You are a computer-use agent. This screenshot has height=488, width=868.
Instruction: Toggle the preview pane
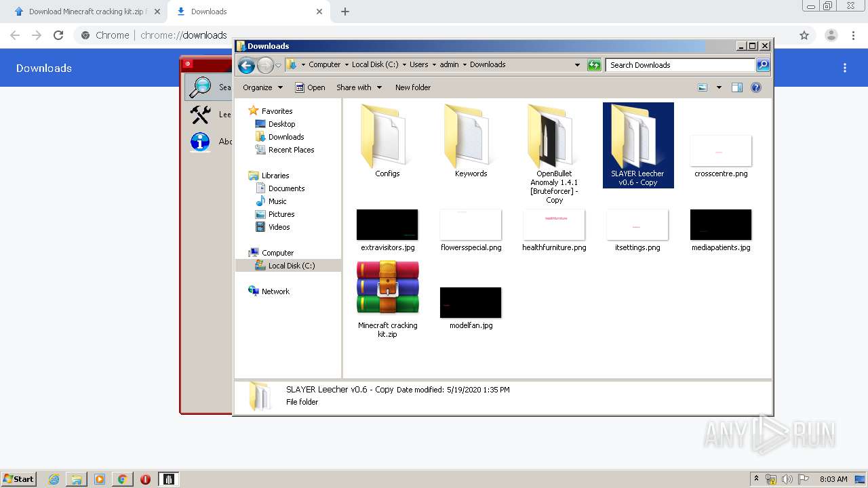[x=737, y=87]
